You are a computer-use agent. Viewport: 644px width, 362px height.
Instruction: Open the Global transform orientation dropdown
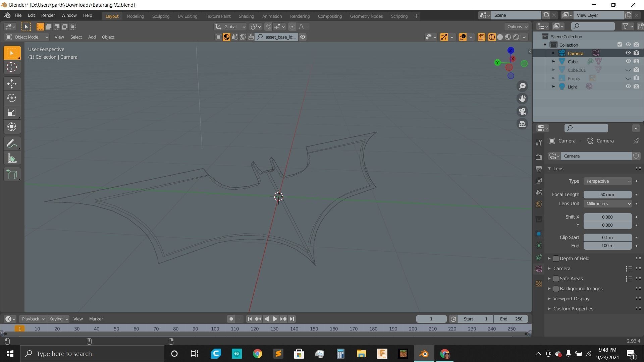coord(230,27)
